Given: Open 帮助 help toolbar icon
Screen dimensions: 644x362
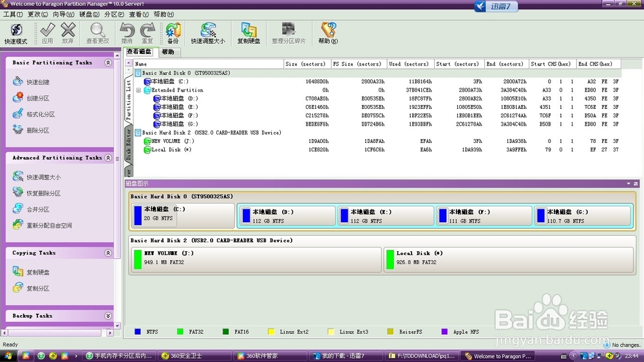Looking at the screenshot, I should (x=328, y=33).
